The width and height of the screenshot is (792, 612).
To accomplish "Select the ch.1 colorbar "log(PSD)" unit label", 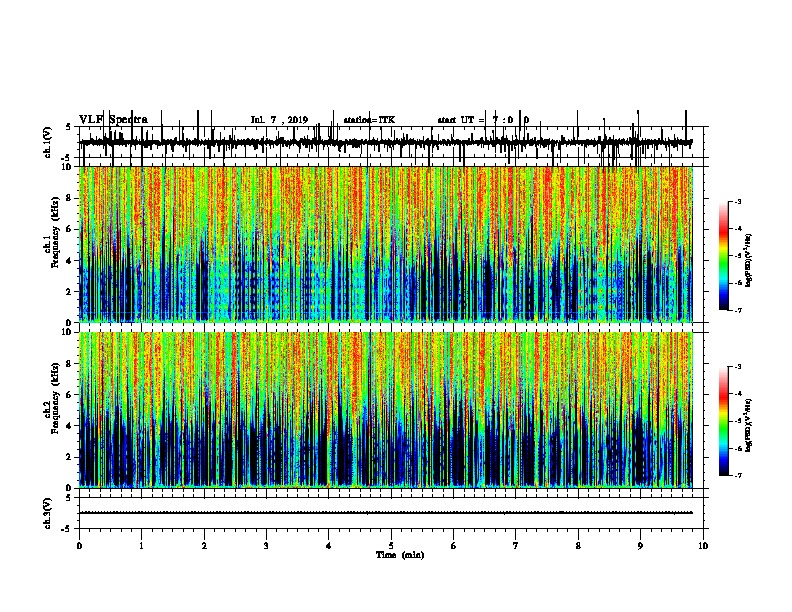I will 748,260.
